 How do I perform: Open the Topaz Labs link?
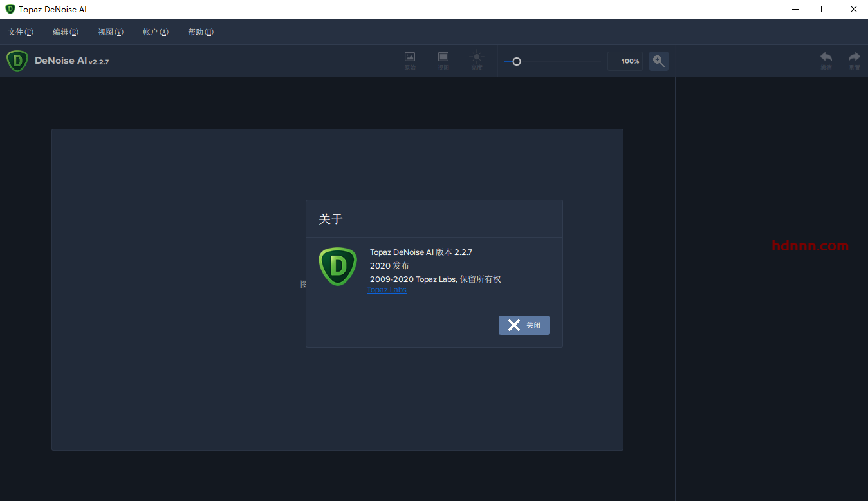point(387,290)
